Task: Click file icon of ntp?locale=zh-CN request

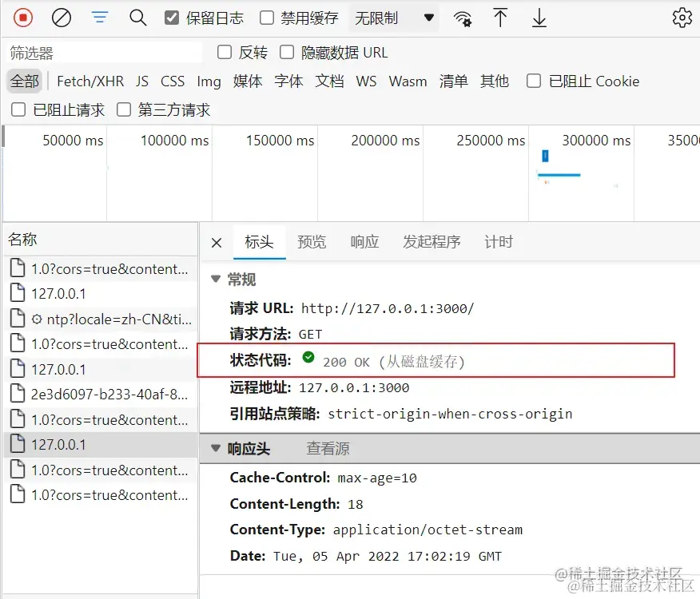Action: [x=18, y=318]
